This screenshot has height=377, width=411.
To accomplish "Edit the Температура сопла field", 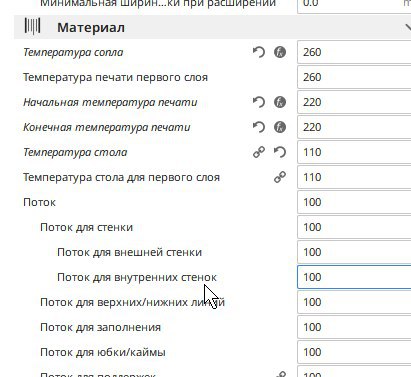I will [x=354, y=52].
